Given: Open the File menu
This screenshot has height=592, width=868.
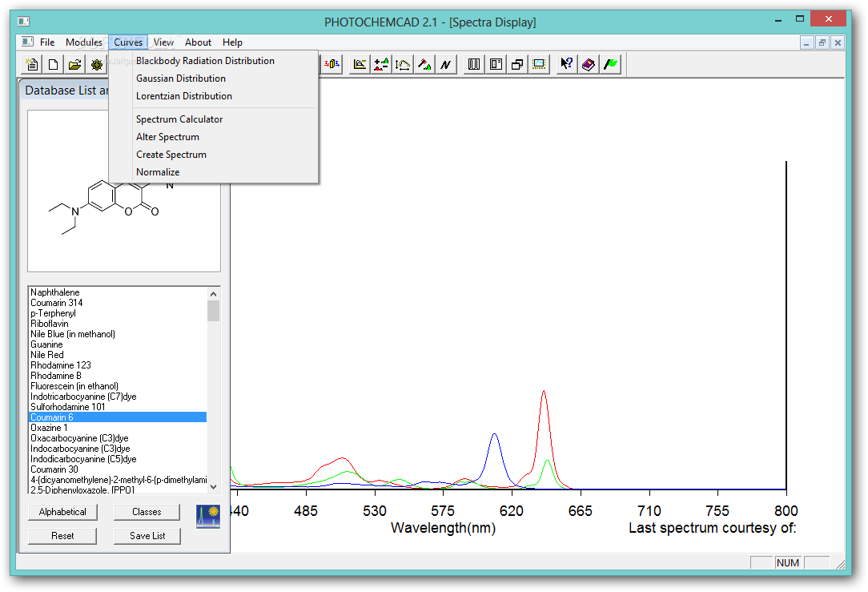Looking at the screenshot, I should [x=47, y=42].
